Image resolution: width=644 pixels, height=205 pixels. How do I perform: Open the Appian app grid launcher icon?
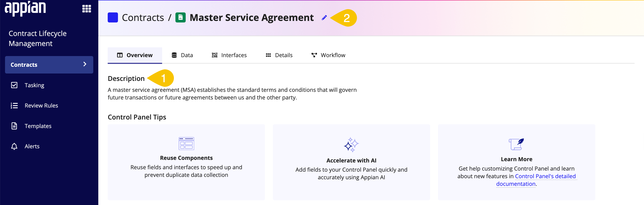pos(87,9)
